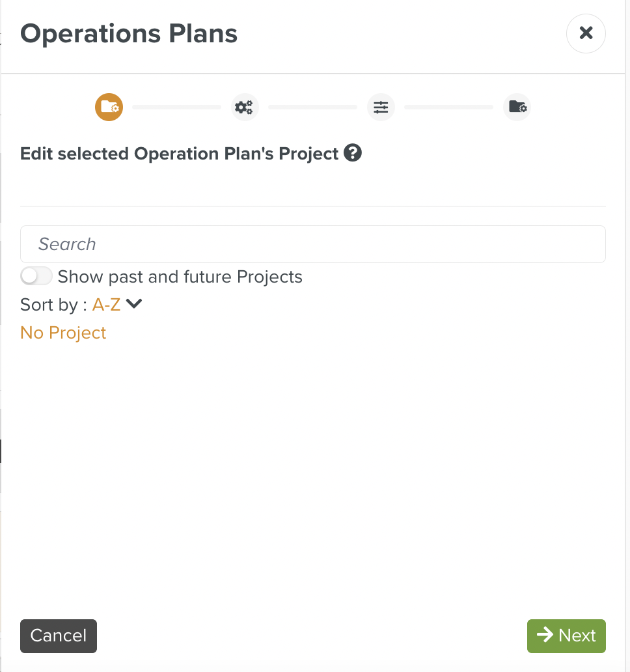Open the help question mark tooltip
This screenshot has height=672, width=630.
click(x=353, y=153)
